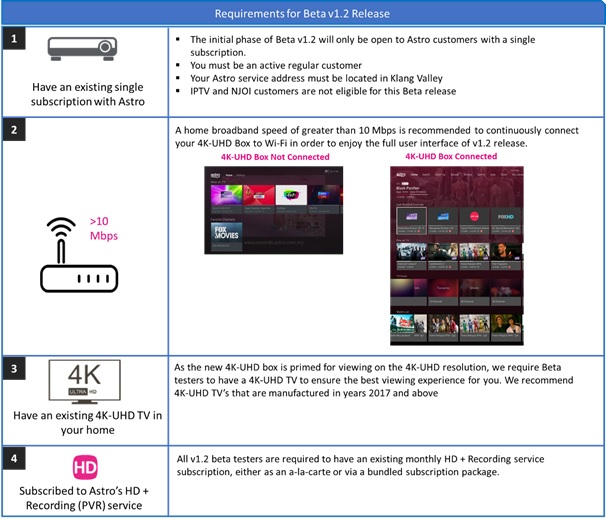This screenshot has height=520, width=606.
Task: Open the 4K-UHD Box Connected screenshot
Action: pyautogui.click(x=456, y=255)
